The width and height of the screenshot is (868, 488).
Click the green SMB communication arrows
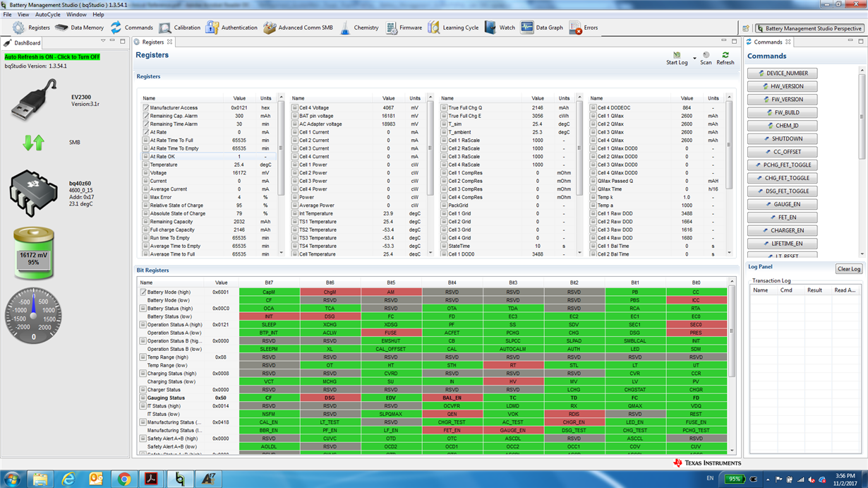pos(33,143)
